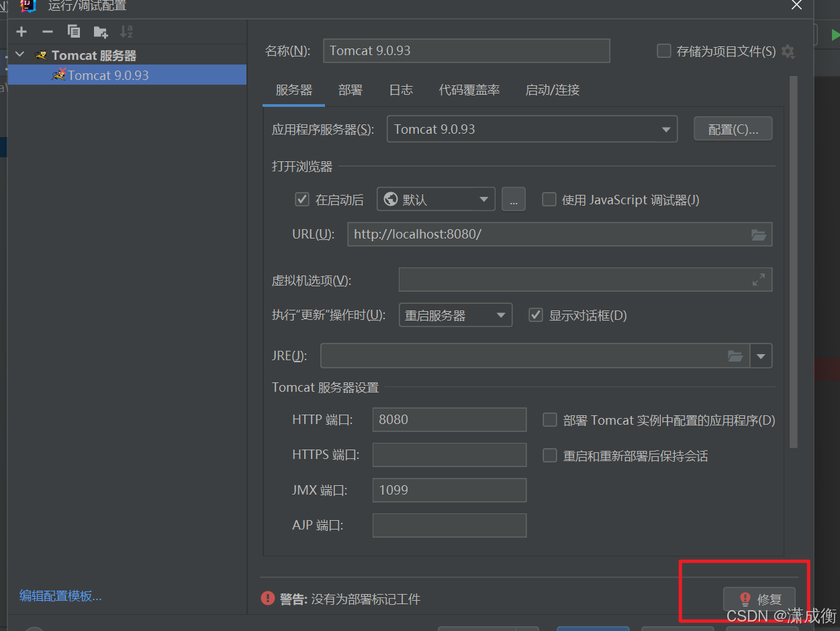This screenshot has width=840, height=631.
Task: Click the HTTPS port field
Action: click(449, 455)
